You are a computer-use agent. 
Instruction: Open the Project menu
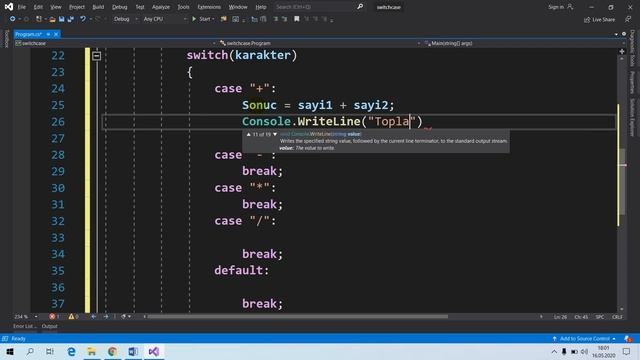point(77,7)
